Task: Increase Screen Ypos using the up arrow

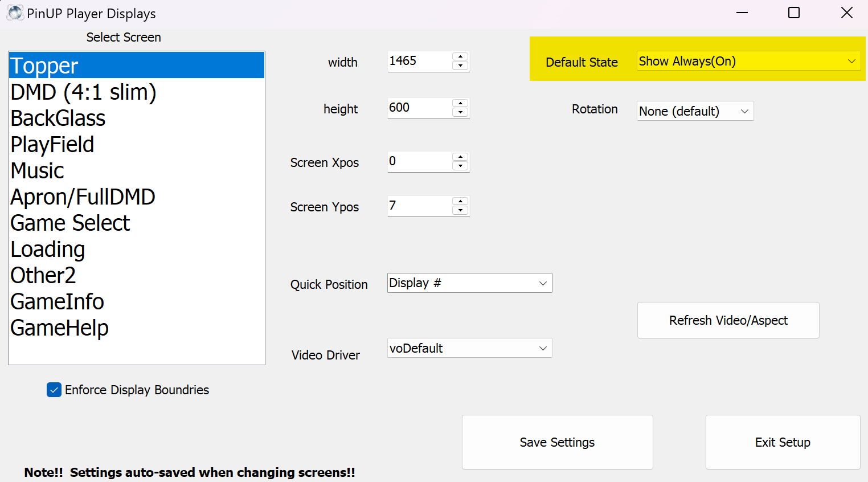Action: (460, 202)
